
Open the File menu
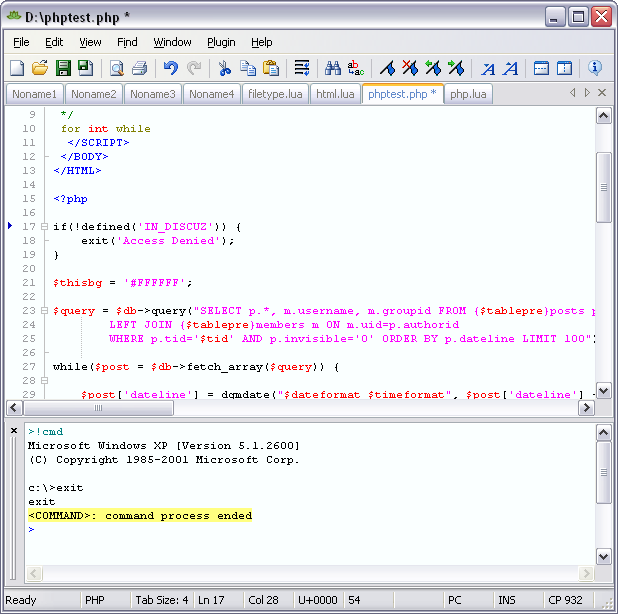[21, 42]
